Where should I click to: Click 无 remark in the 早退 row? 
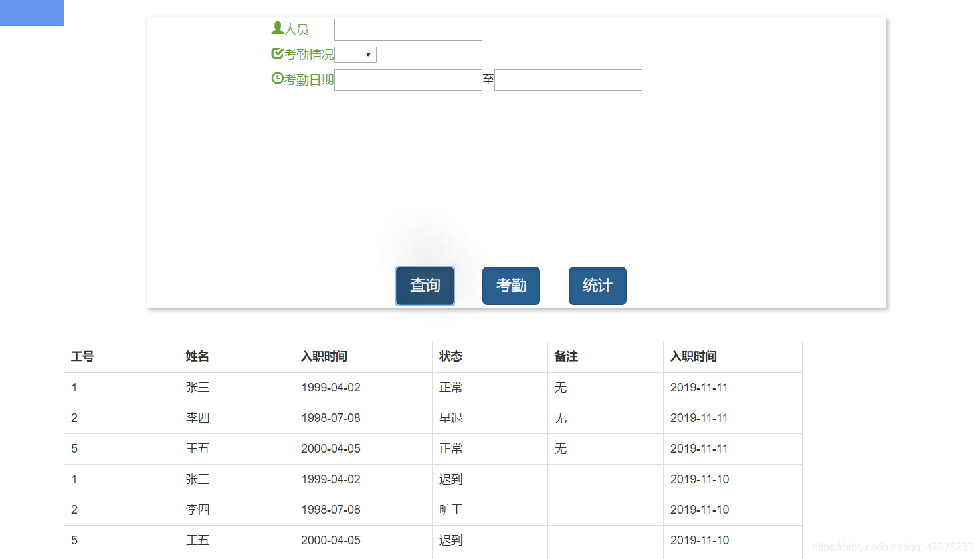561,418
